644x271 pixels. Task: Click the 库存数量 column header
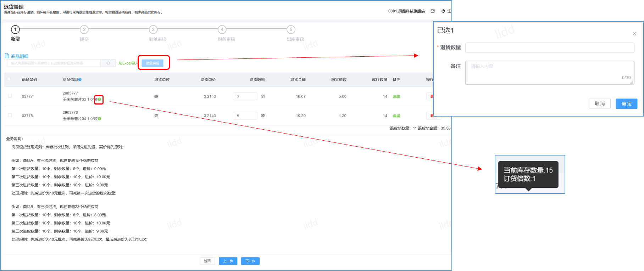(x=379, y=80)
